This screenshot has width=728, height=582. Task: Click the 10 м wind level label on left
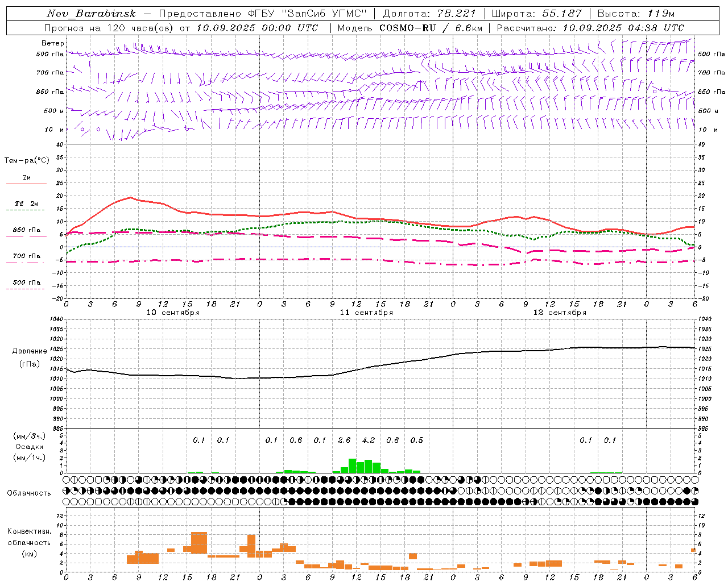53,130
